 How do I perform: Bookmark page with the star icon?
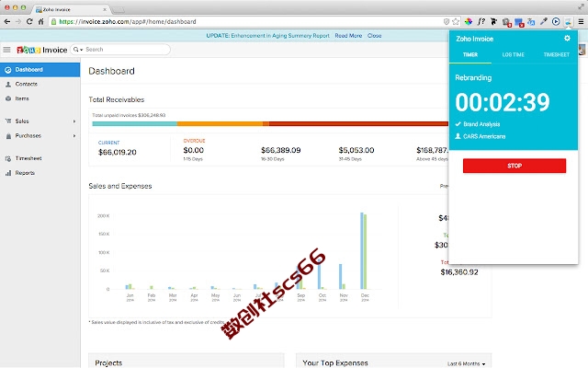(456, 22)
